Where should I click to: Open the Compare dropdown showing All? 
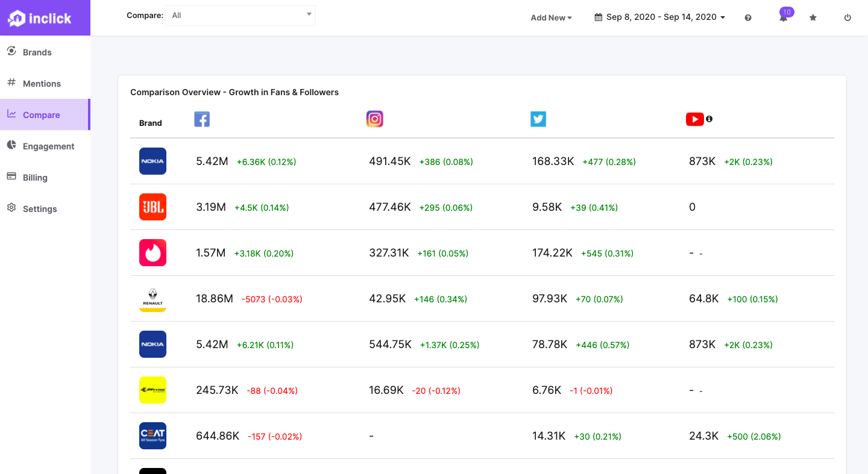coord(241,16)
